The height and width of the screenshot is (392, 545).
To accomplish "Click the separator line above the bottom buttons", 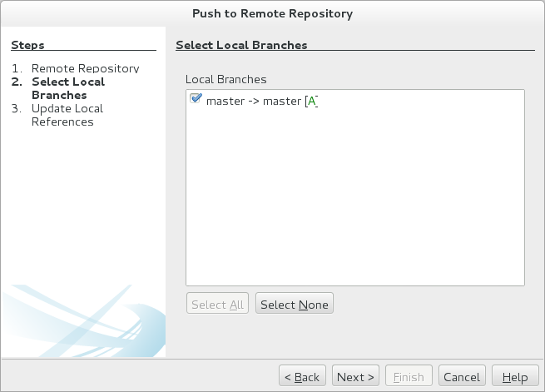I will pos(272,360).
